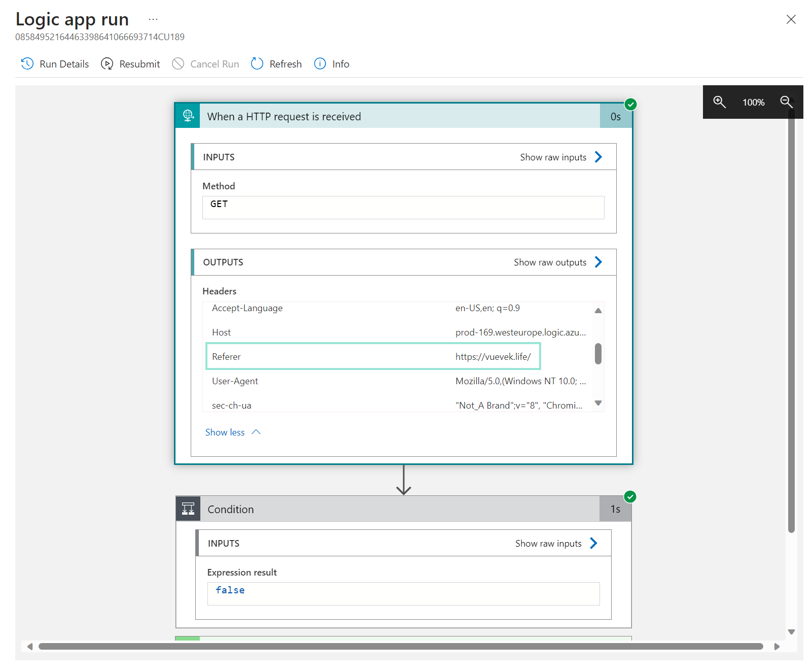Click the Refresh circular arrow icon
Screen dimensions: 812x672
tap(257, 64)
